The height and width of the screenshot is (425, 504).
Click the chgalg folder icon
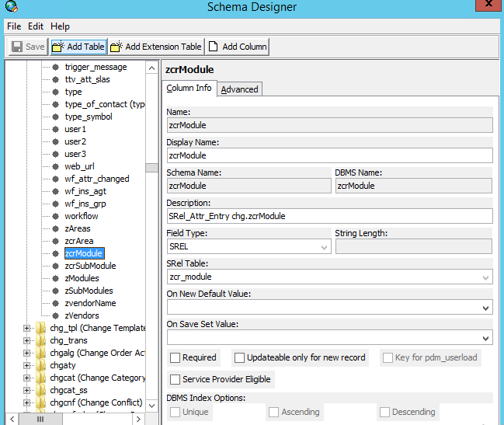[40, 353]
